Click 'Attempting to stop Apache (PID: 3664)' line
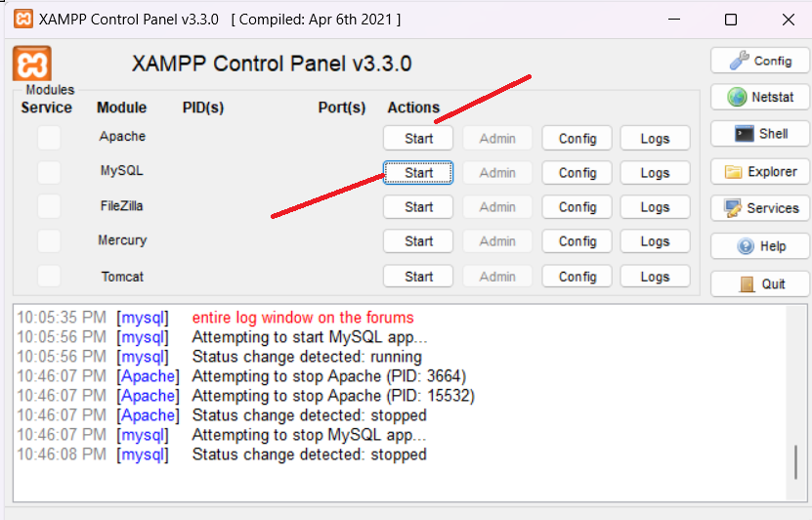This screenshot has width=812, height=520. [x=329, y=376]
